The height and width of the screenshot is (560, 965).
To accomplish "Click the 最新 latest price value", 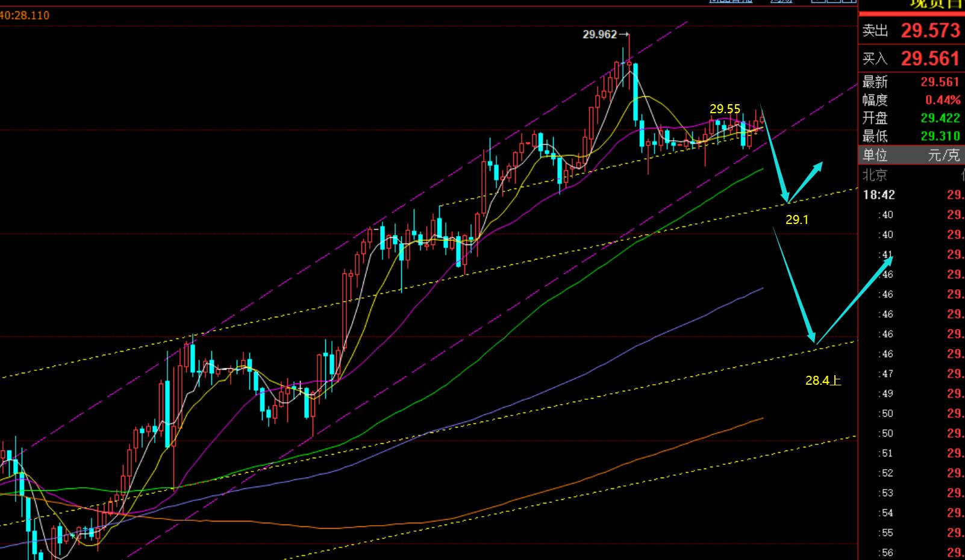I will click(940, 82).
